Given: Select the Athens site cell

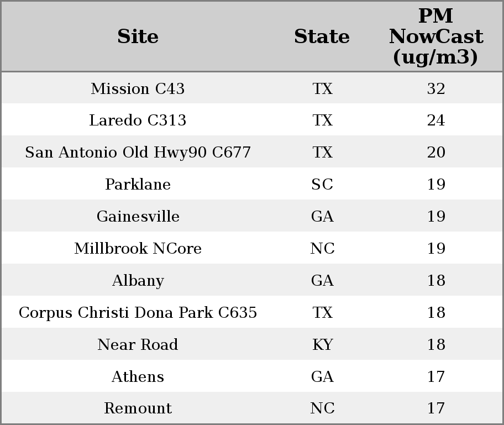Looking at the screenshot, I should (138, 376).
